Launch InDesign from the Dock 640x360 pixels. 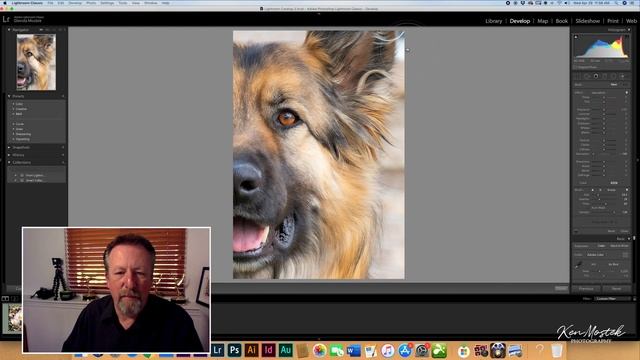pos(268,350)
